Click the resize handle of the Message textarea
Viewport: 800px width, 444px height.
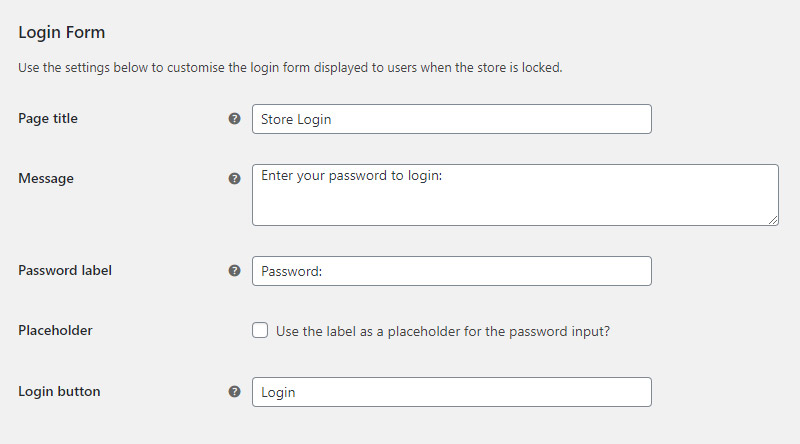tap(773, 220)
